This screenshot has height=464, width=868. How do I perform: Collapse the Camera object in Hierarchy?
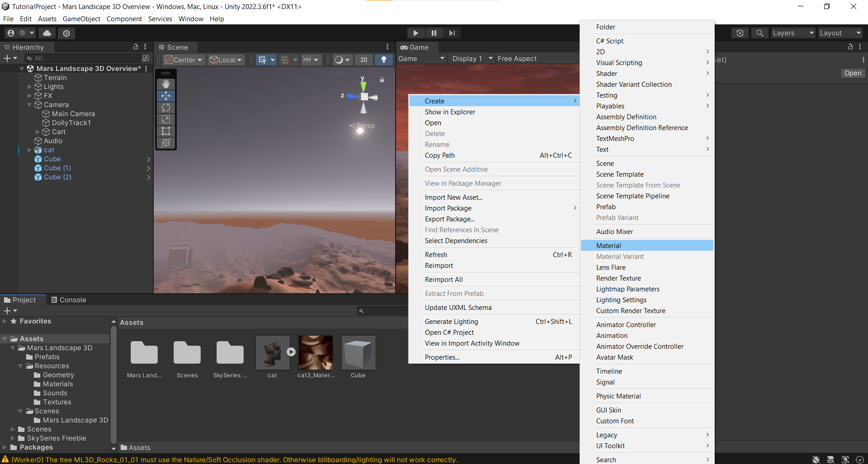click(x=29, y=105)
